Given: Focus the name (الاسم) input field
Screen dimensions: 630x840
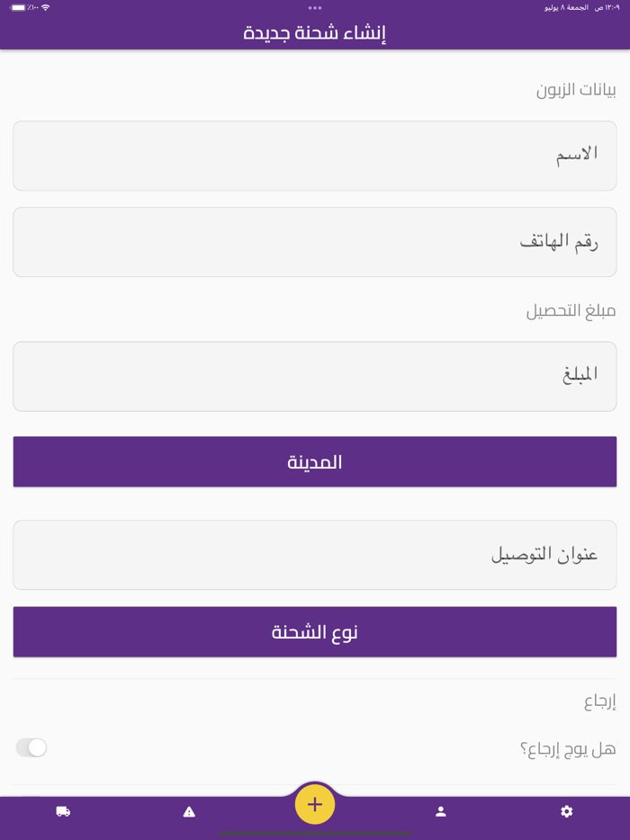Looking at the screenshot, I should (315, 156).
